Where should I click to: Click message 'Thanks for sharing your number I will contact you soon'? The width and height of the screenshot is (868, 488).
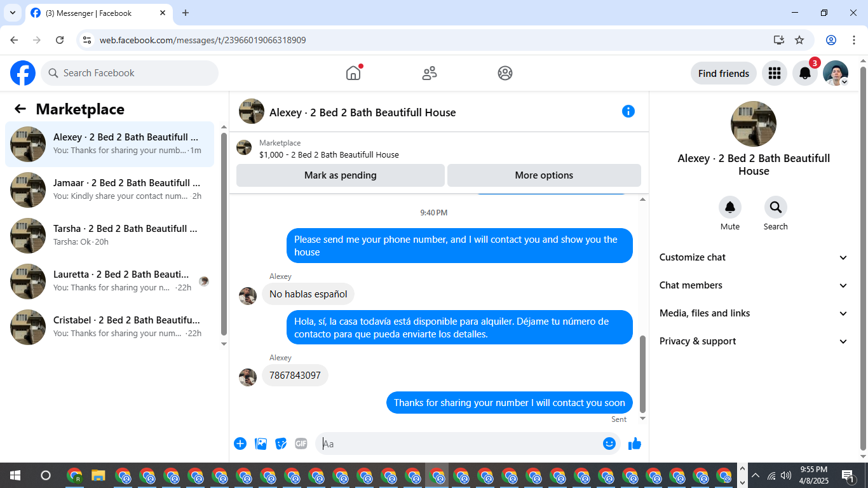click(510, 403)
